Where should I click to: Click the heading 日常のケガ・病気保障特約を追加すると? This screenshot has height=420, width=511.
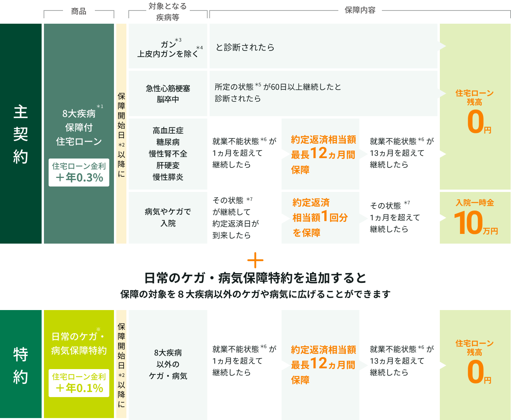(x=255, y=278)
